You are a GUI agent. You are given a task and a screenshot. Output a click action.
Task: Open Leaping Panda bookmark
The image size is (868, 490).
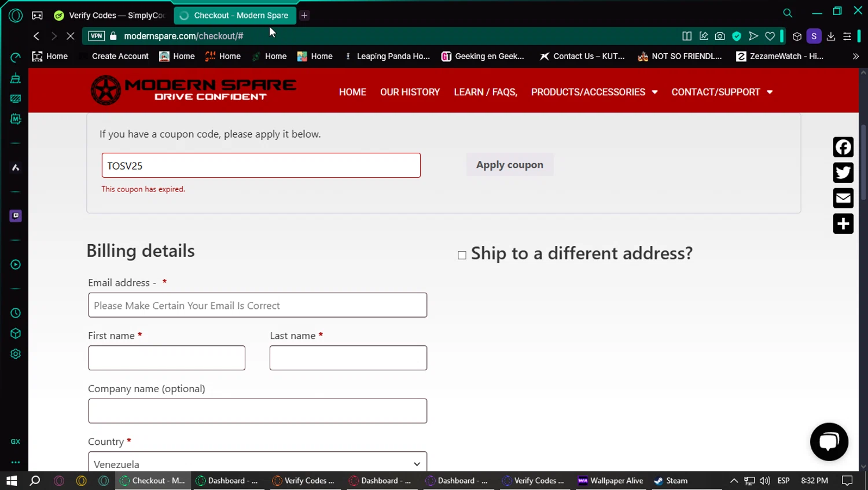point(387,56)
